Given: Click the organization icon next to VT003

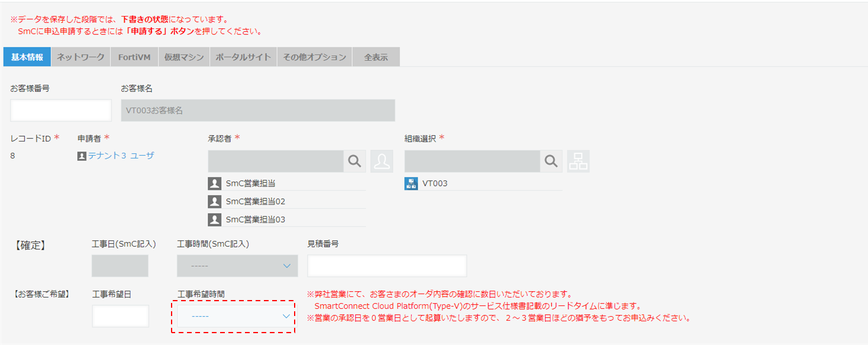Looking at the screenshot, I should tap(411, 183).
